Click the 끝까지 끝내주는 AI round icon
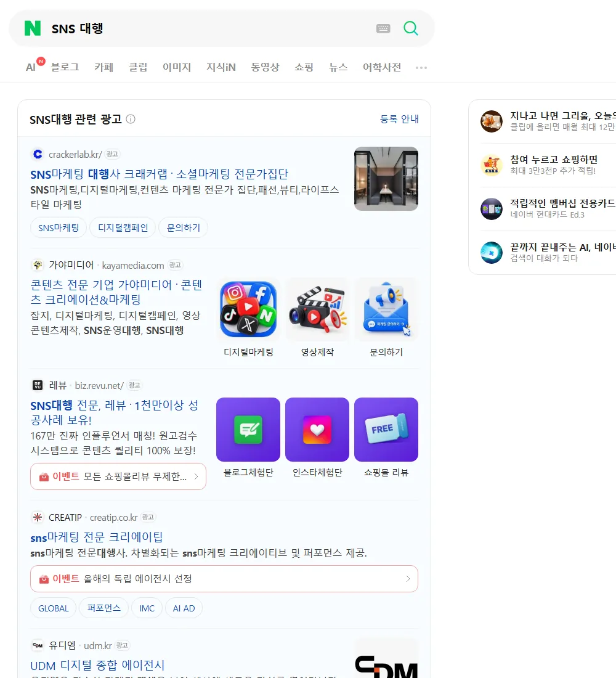The width and height of the screenshot is (616, 678). pos(492,253)
